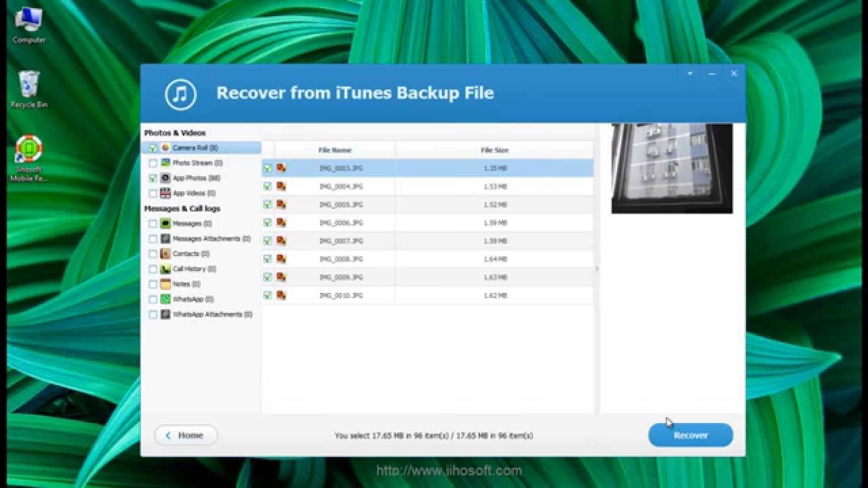Screen dimensions: 868x488
Task: Click the file icon beside IMG_0004.JPG
Action: coord(281,186)
